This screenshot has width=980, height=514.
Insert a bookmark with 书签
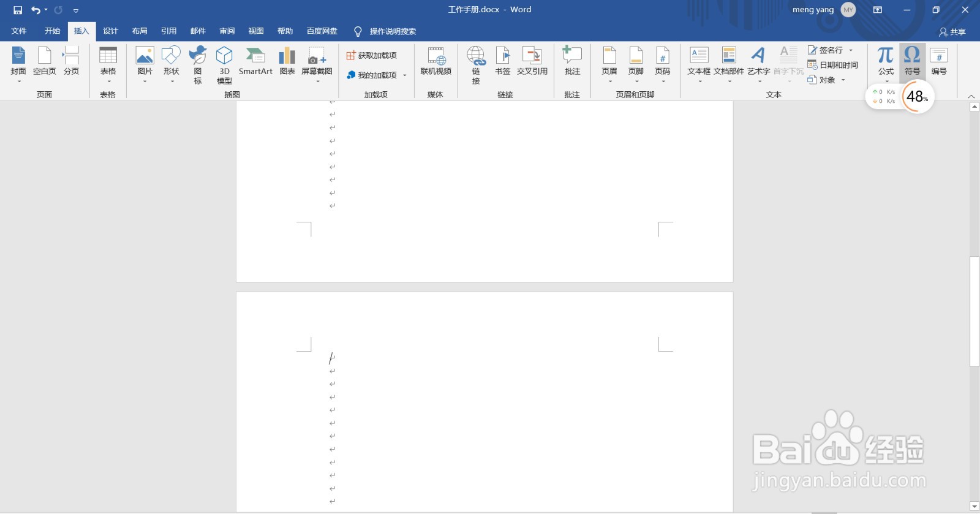click(x=503, y=61)
